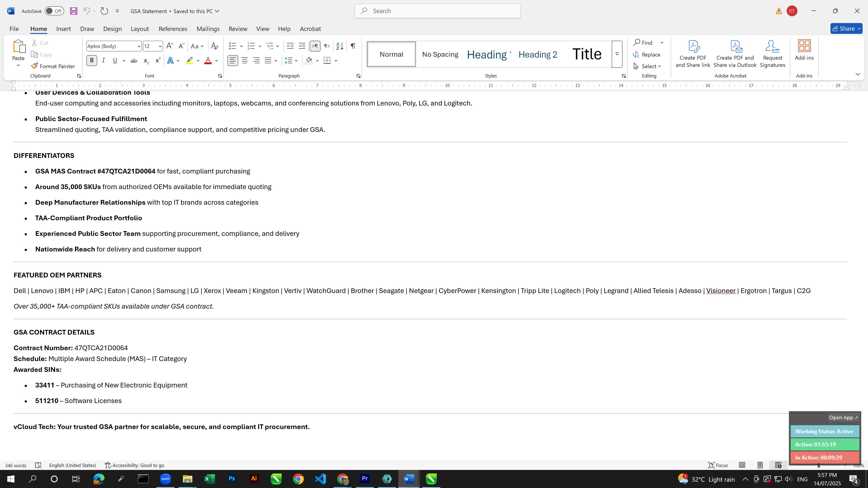This screenshot has height=488, width=868.
Task: Collapse the ribbon with chevron
Action: point(858,74)
